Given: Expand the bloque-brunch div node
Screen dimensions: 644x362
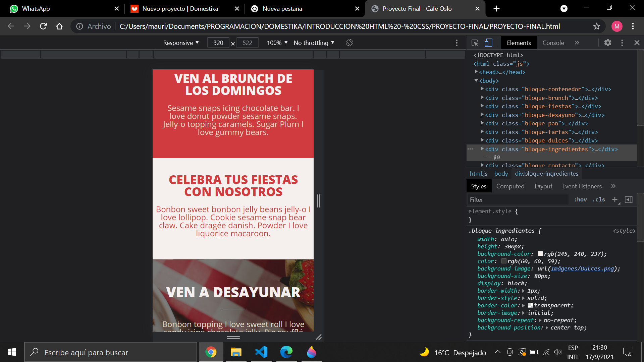Looking at the screenshot, I should 482,98.
